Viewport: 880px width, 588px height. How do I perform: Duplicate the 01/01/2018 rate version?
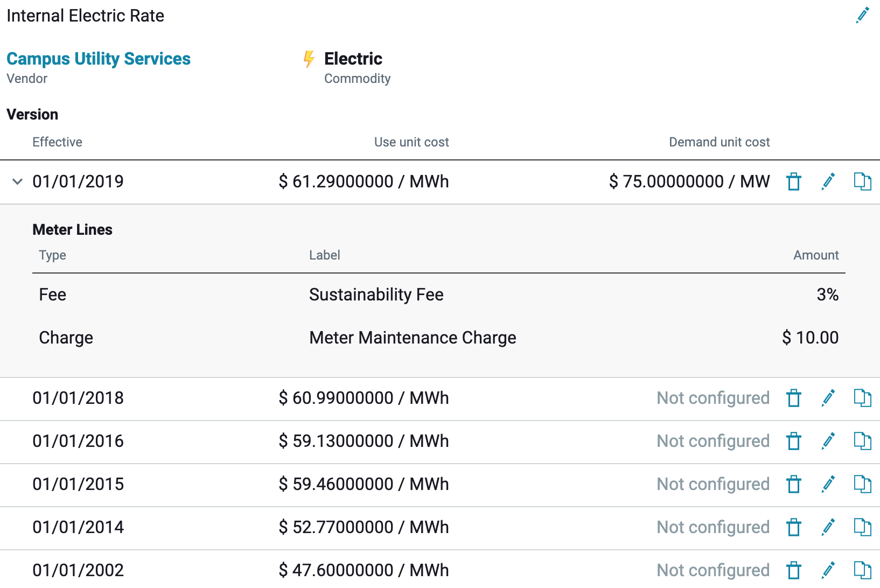coord(863,398)
